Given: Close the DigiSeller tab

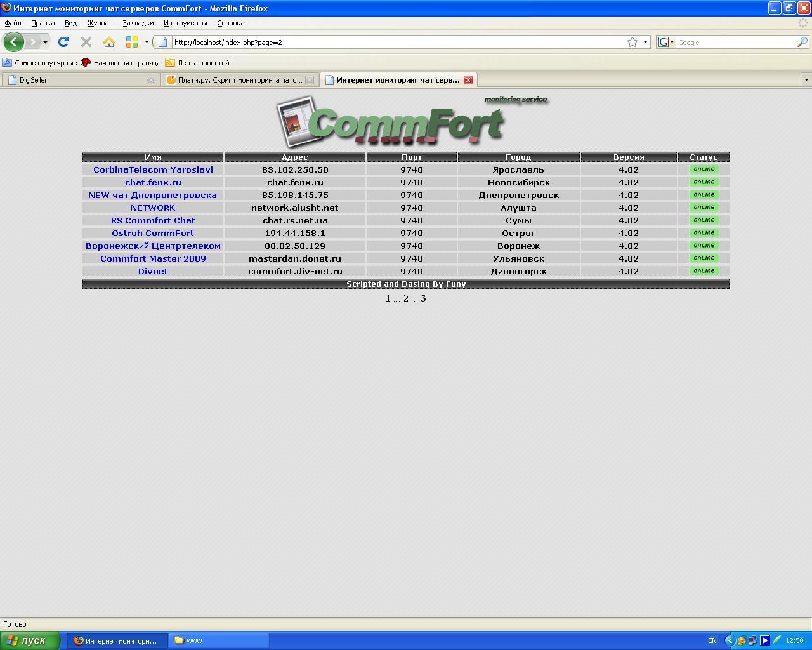Looking at the screenshot, I should tap(150, 80).
